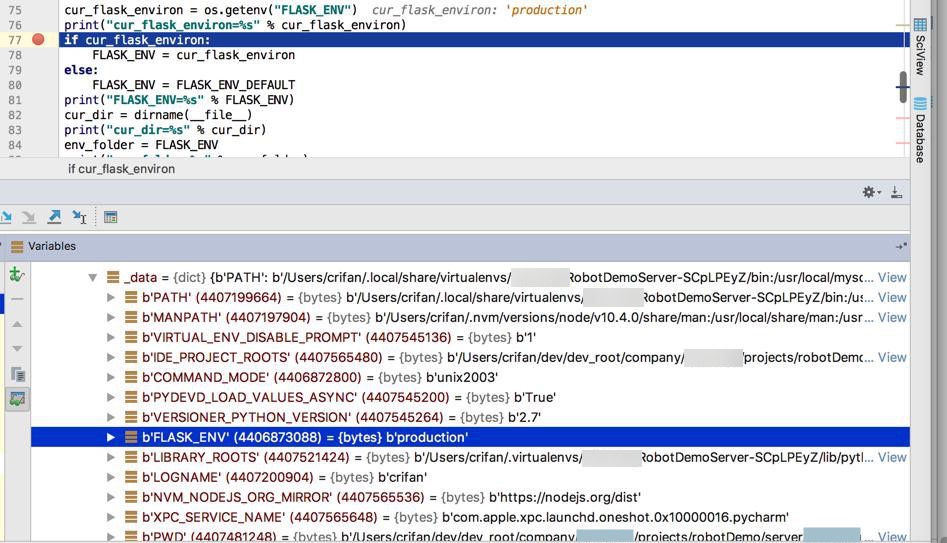The width and height of the screenshot is (947, 543).
Task: Click the Run to Cursor icon
Action: (79, 217)
